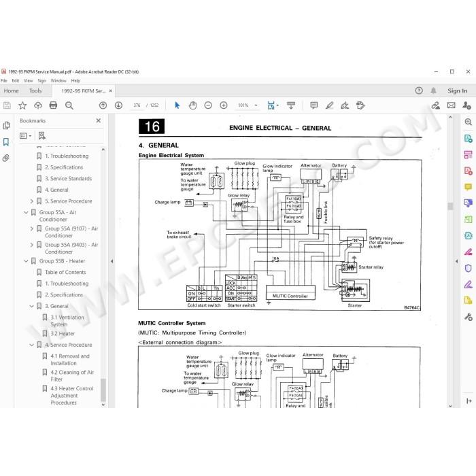Add a new bookmark icon
Screen dimensions: 476x476
pyautogui.click(x=42, y=136)
